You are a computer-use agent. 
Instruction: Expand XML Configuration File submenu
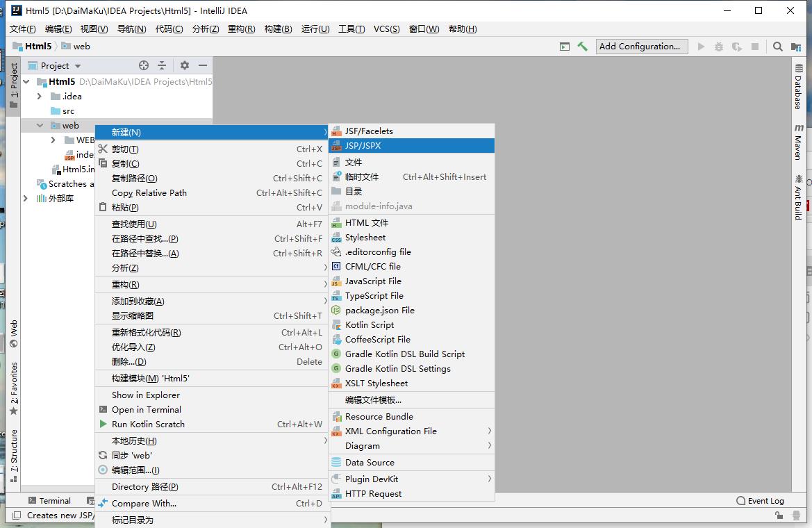point(412,431)
